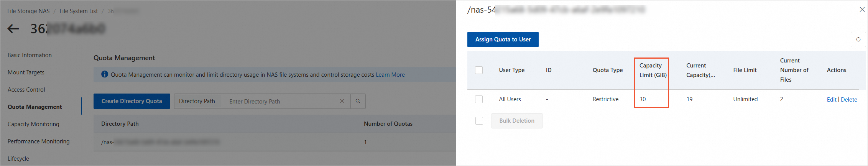Open Basic Information in sidebar

click(x=30, y=55)
